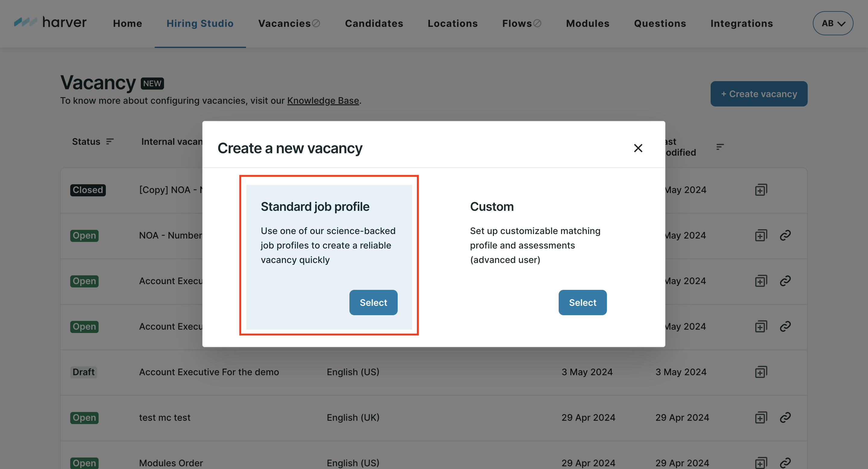Open the Account Executive For the demo row

tap(434, 372)
